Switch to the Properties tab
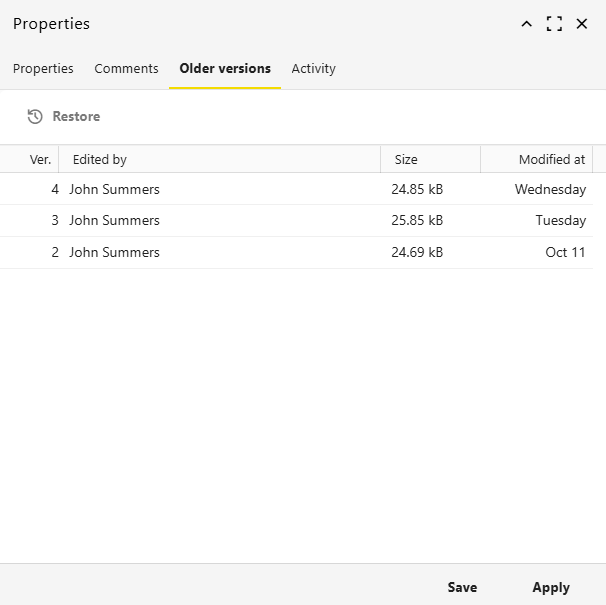 (x=43, y=68)
